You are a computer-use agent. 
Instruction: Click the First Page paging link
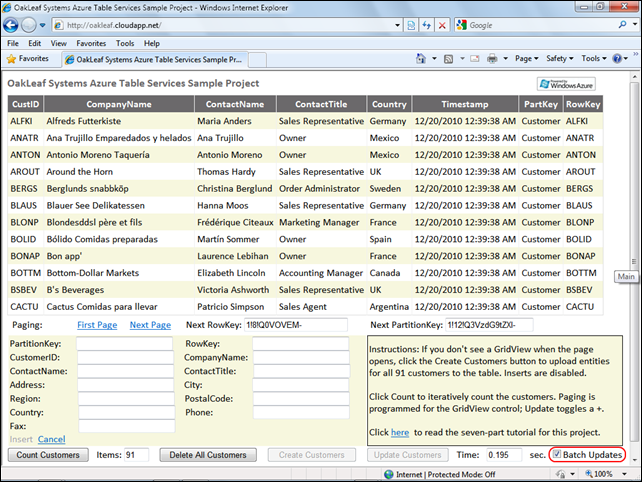click(97, 325)
